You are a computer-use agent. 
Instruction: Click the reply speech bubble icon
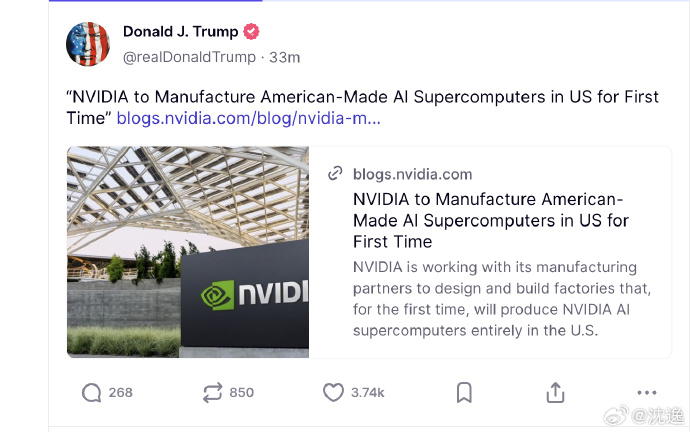(x=92, y=393)
